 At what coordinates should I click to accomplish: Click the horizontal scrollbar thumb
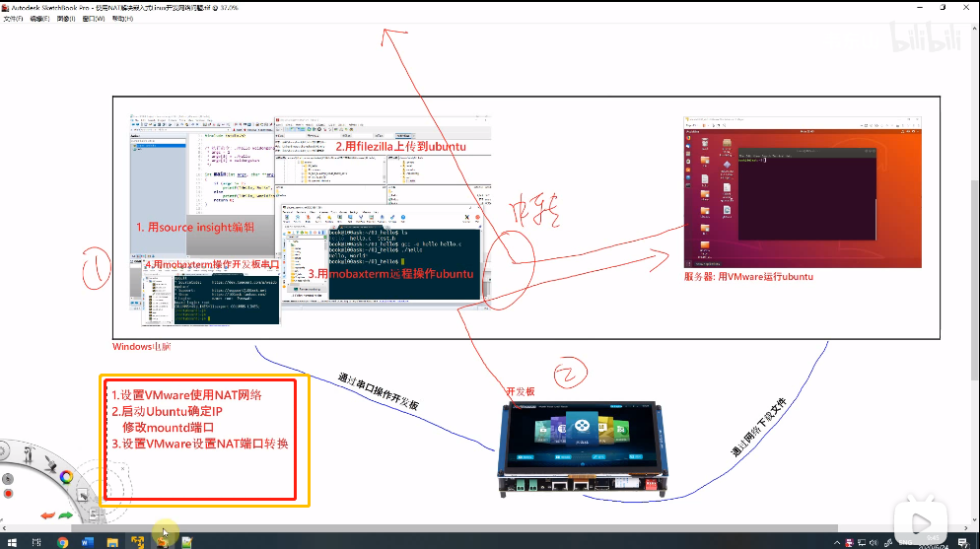coord(455,527)
